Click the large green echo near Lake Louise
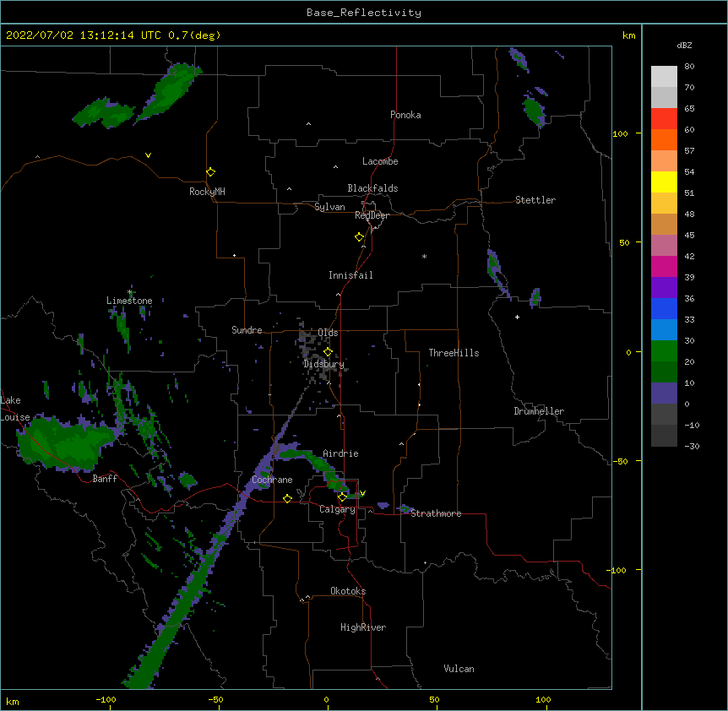This screenshot has width=728, height=711. (x=65, y=442)
